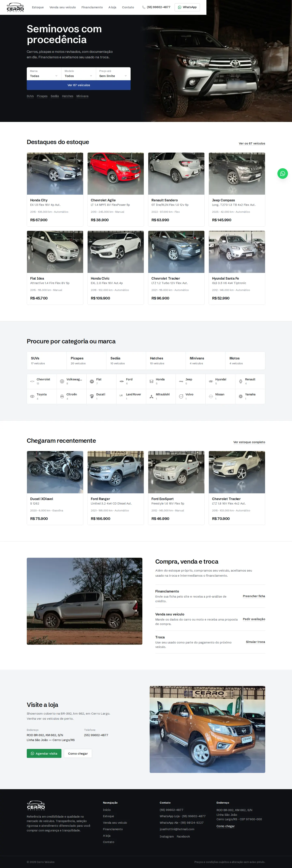Click the Renault brand logo tile
292x868 pixels.
coord(250,381)
